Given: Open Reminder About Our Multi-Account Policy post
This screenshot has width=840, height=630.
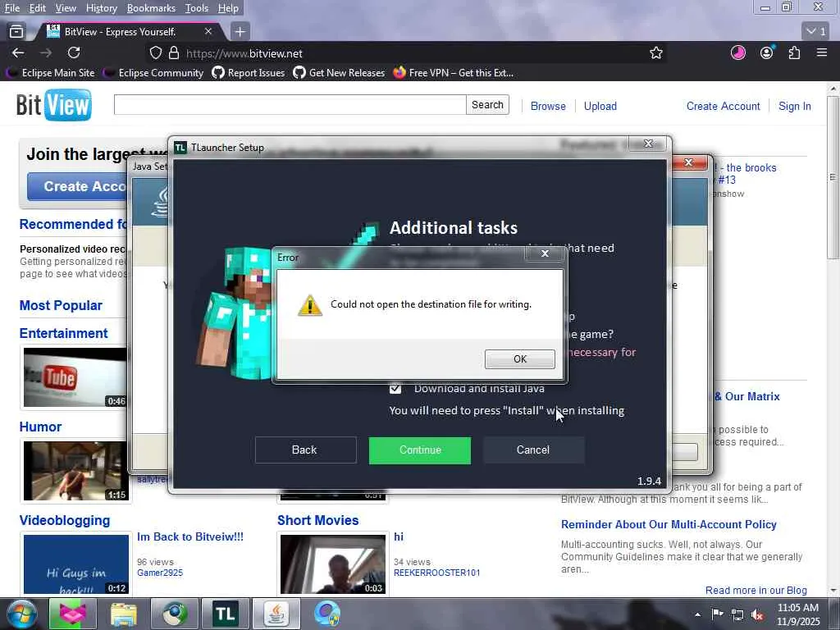Looking at the screenshot, I should 669,524.
